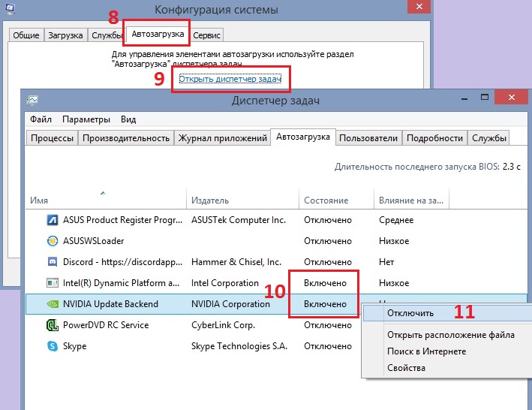This screenshot has width=532, height=410.
Task: Choose Свойства in the context menu
Action: tap(406, 368)
